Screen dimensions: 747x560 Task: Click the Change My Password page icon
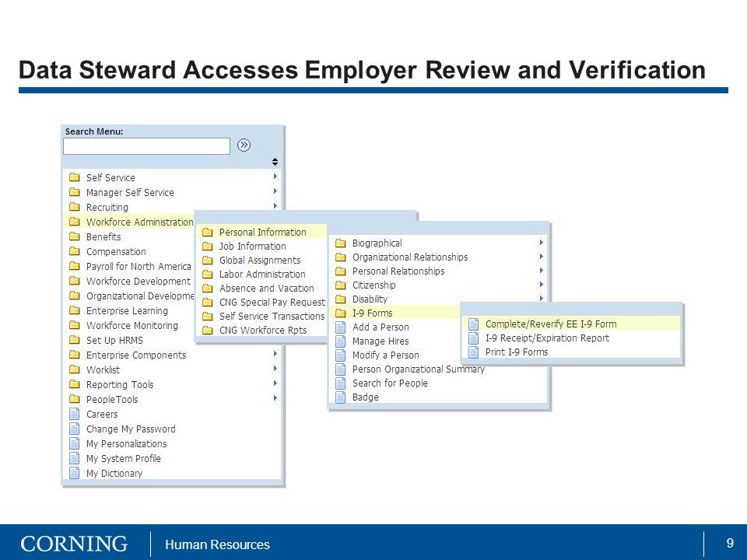tap(75, 429)
